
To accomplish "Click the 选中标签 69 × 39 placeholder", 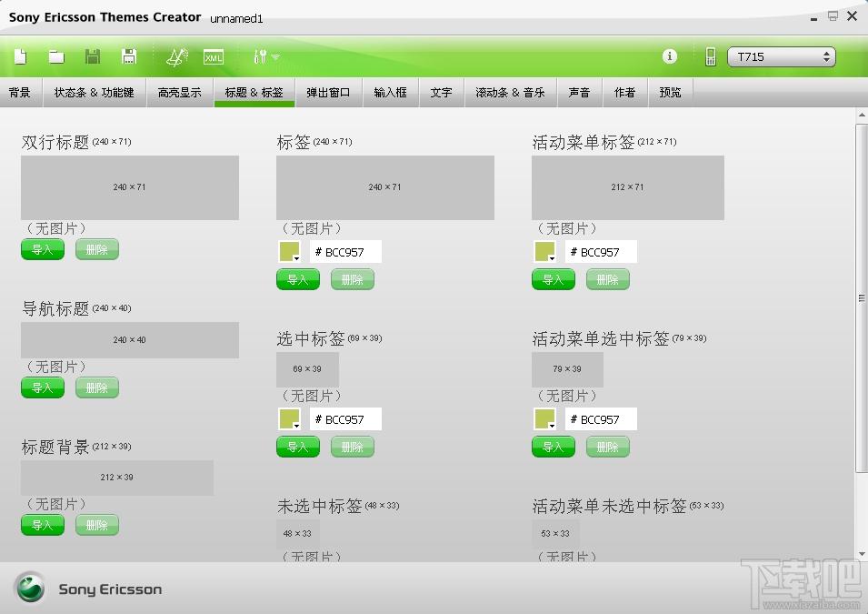I will pyautogui.click(x=307, y=369).
